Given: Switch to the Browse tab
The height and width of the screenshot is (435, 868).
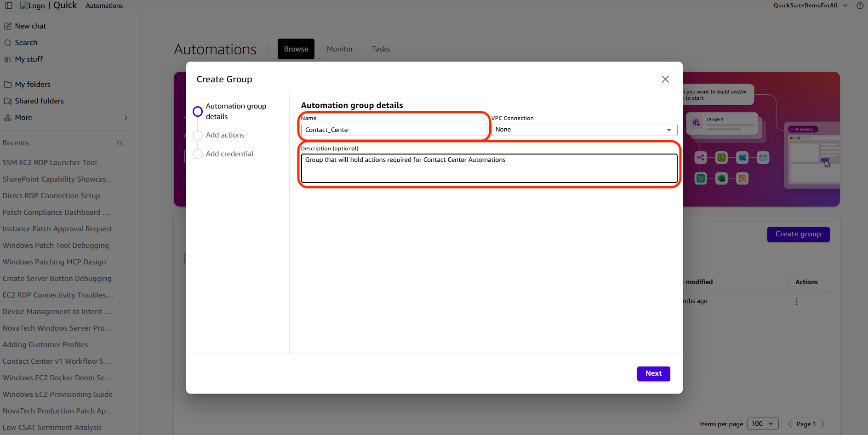Looking at the screenshot, I should (x=296, y=49).
